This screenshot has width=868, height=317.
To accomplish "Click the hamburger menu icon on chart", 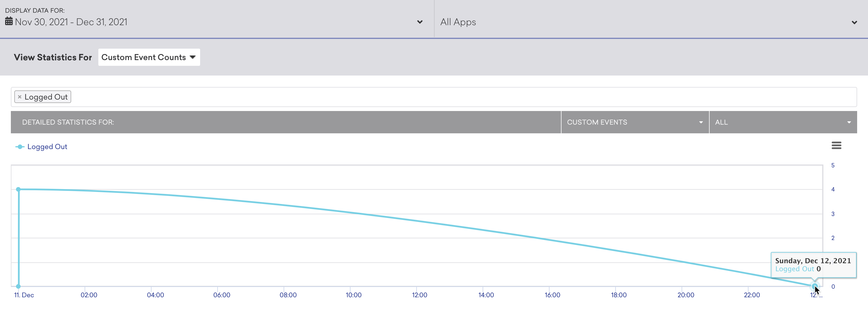I will point(836,145).
